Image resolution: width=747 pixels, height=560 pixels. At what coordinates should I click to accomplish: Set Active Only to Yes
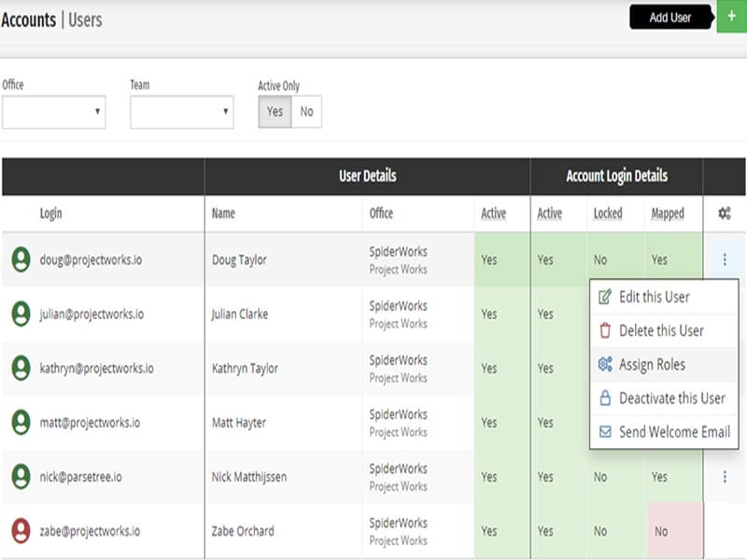click(275, 112)
